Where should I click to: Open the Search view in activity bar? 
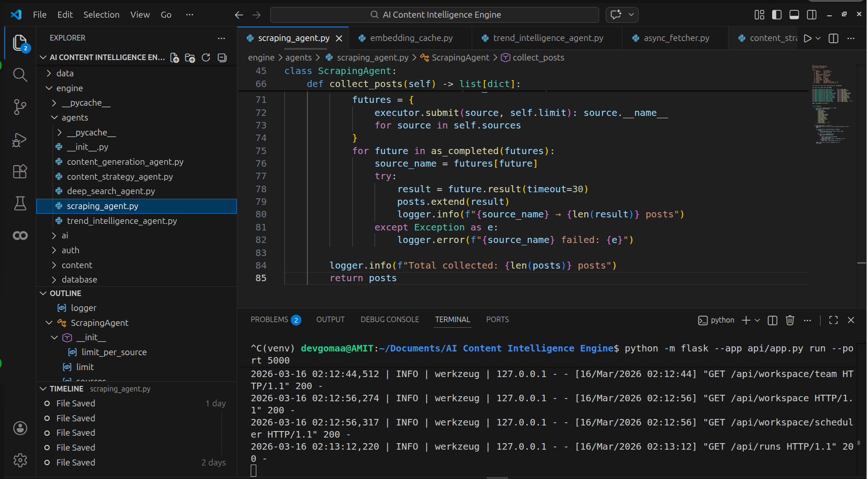[x=20, y=74]
